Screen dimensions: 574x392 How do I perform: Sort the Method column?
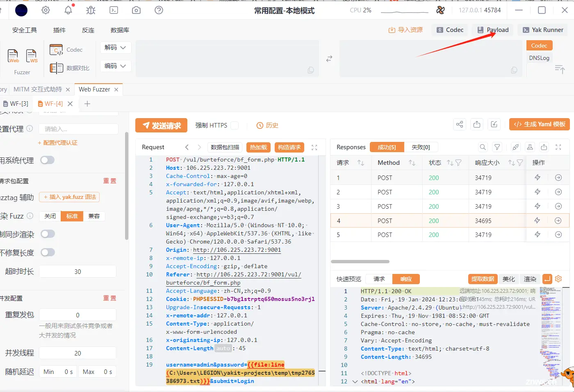point(412,163)
